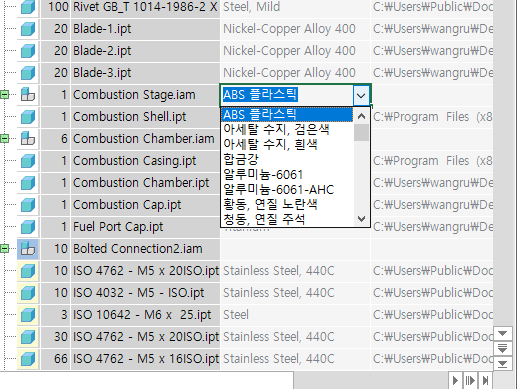Screen dimensions: 521x389
Task: Click part icon for ISO 10642 - M6 row
Action: (x=28, y=315)
